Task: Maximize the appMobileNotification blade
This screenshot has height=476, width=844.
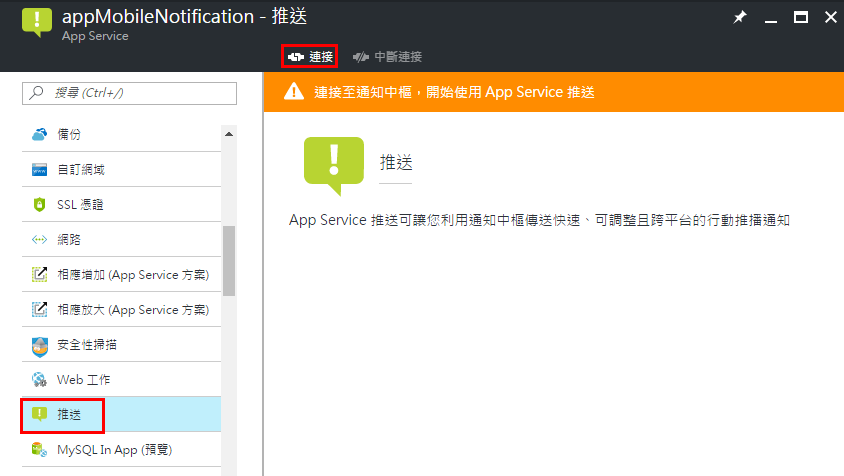Action: pos(801,17)
